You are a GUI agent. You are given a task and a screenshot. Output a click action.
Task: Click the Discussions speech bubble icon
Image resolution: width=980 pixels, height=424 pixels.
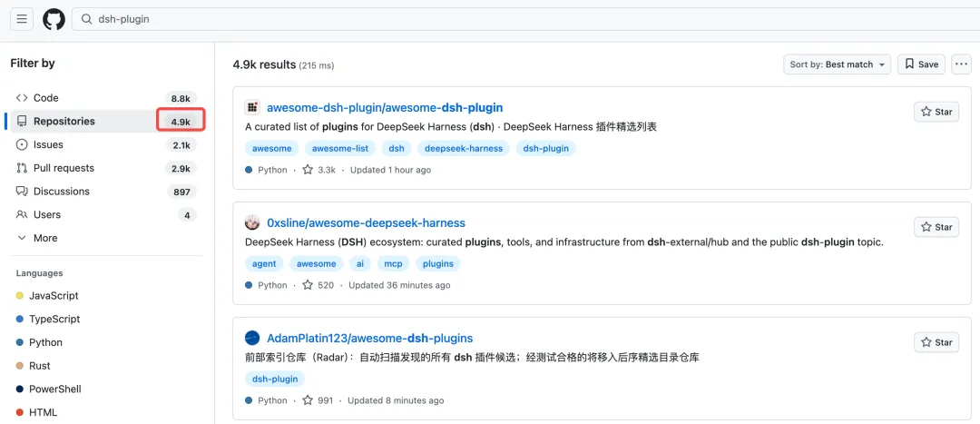[x=22, y=192]
